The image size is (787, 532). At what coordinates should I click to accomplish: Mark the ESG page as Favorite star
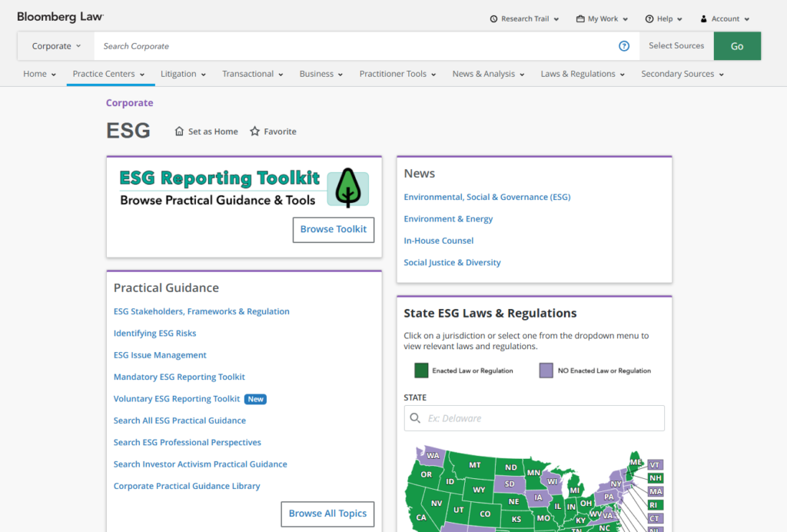click(x=255, y=131)
